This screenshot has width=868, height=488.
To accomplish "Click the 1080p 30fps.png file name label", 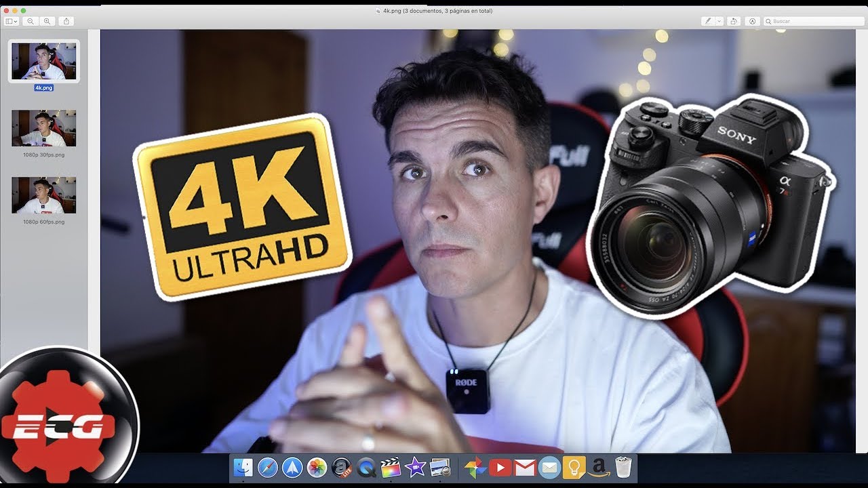I will [x=44, y=155].
